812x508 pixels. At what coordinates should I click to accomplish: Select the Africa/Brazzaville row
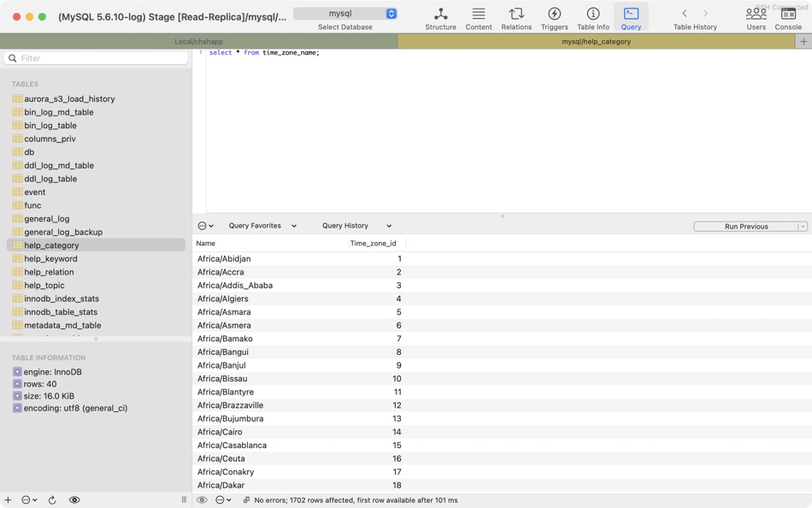(502, 405)
